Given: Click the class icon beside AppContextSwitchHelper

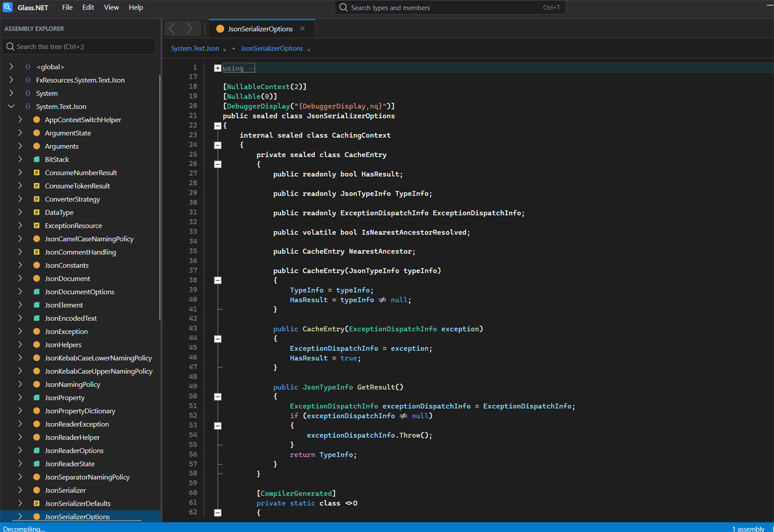Looking at the screenshot, I should click(37, 120).
